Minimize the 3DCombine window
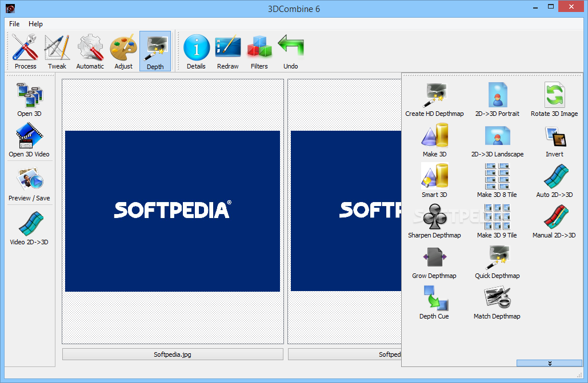 535,7
